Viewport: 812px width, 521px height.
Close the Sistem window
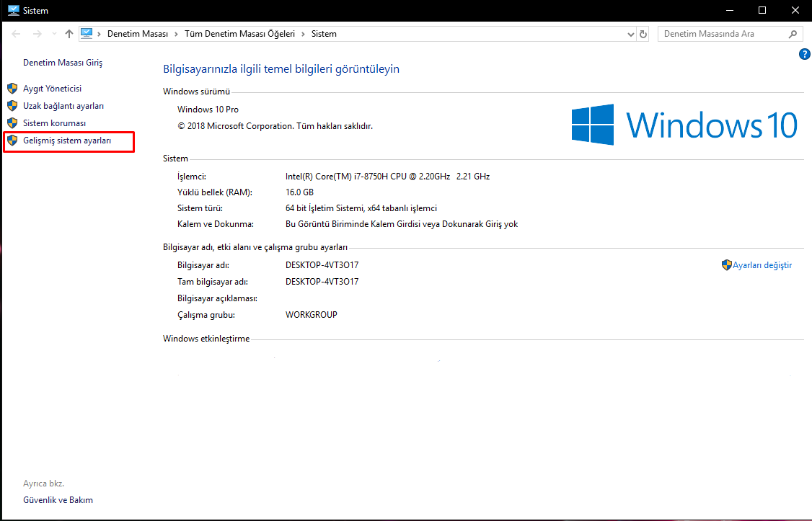tap(795, 10)
